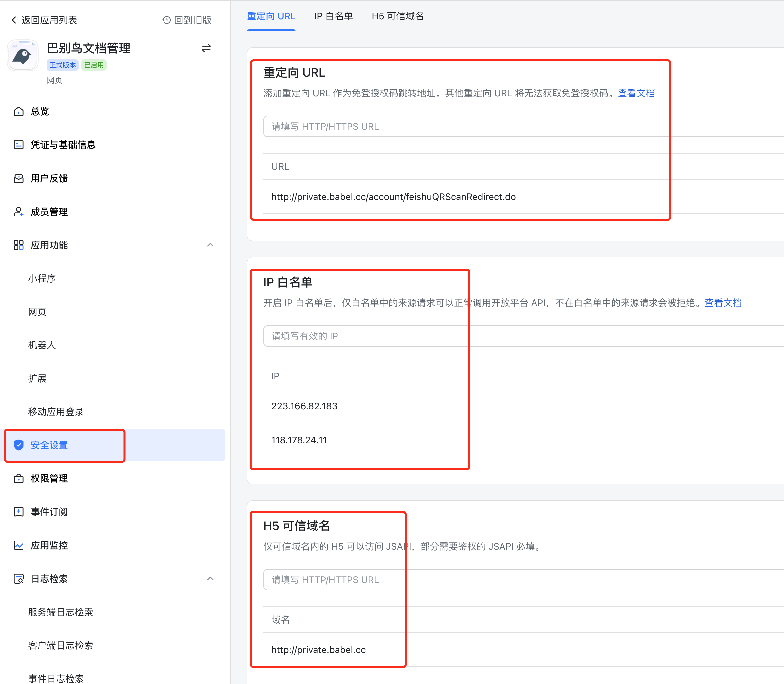Viewport: 784px width, 684px height.
Task: Collapse the 应用功能 section chevron
Action: coord(210,245)
